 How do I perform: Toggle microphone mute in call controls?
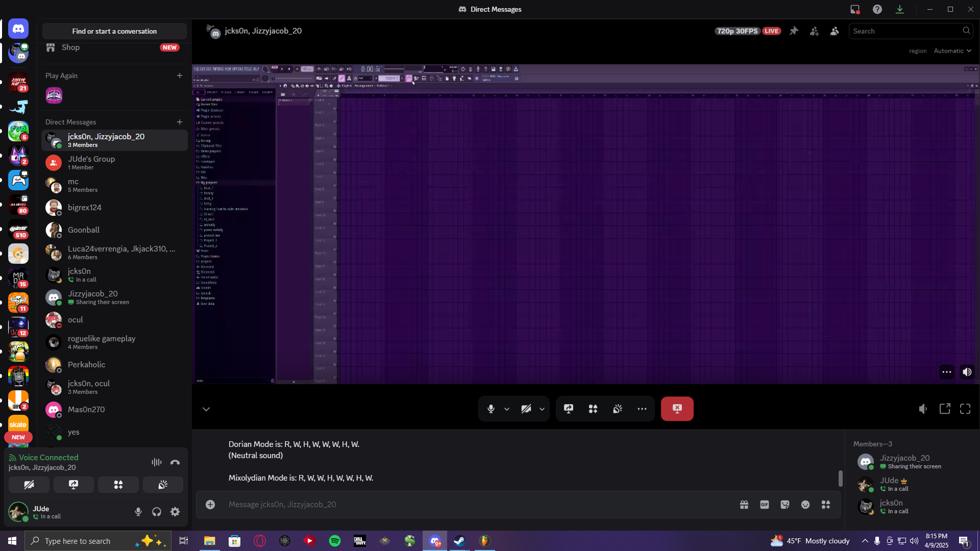(x=491, y=409)
